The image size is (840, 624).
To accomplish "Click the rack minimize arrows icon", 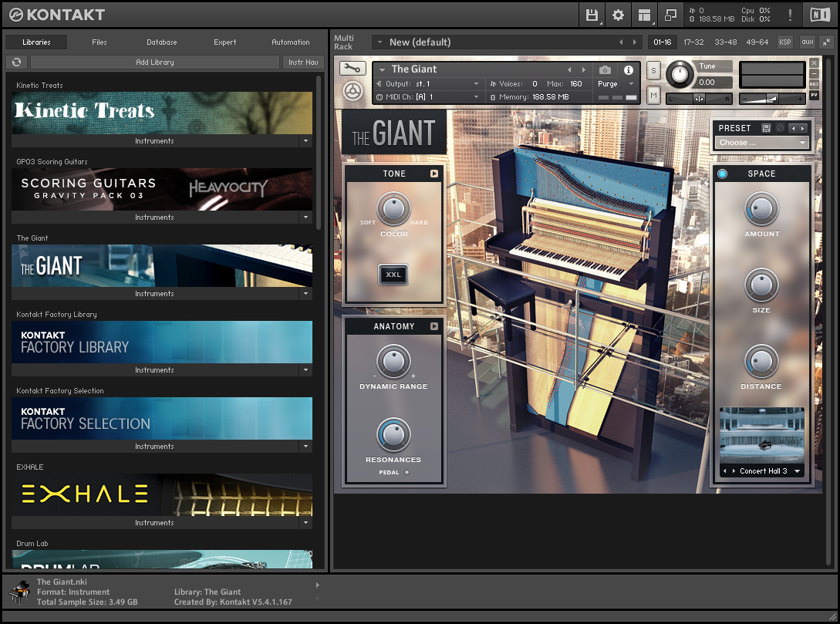I will (827, 42).
